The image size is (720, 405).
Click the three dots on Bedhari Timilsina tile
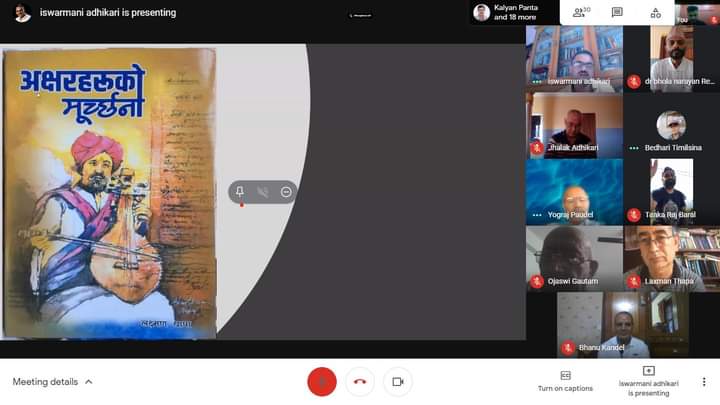pos(634,148)
